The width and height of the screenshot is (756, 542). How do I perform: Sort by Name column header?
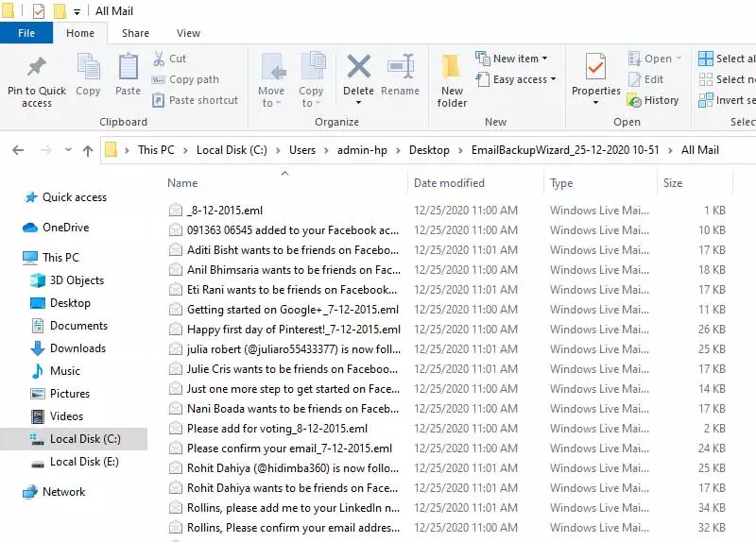coord(182,183)
